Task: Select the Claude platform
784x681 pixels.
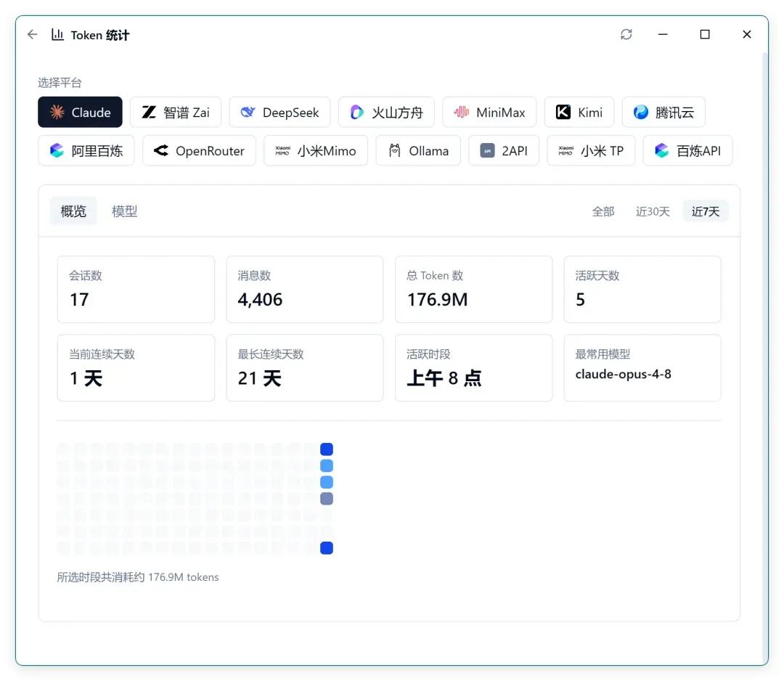Action: pos(80,112)
